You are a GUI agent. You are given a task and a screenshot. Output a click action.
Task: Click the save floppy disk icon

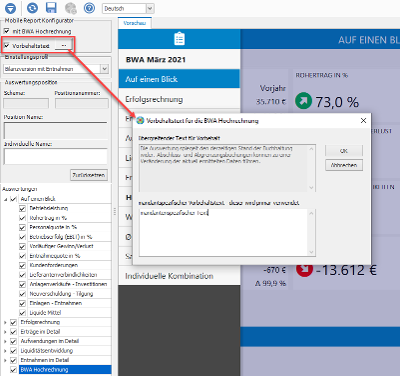click(51, 8)
